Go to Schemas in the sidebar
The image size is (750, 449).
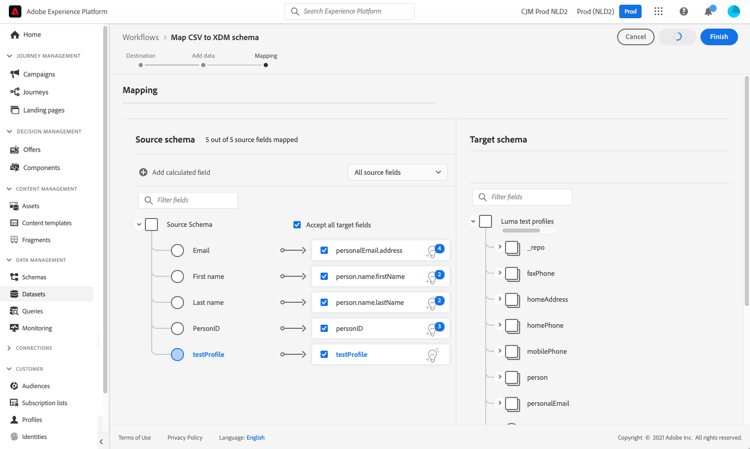click(x=33, y=277)
